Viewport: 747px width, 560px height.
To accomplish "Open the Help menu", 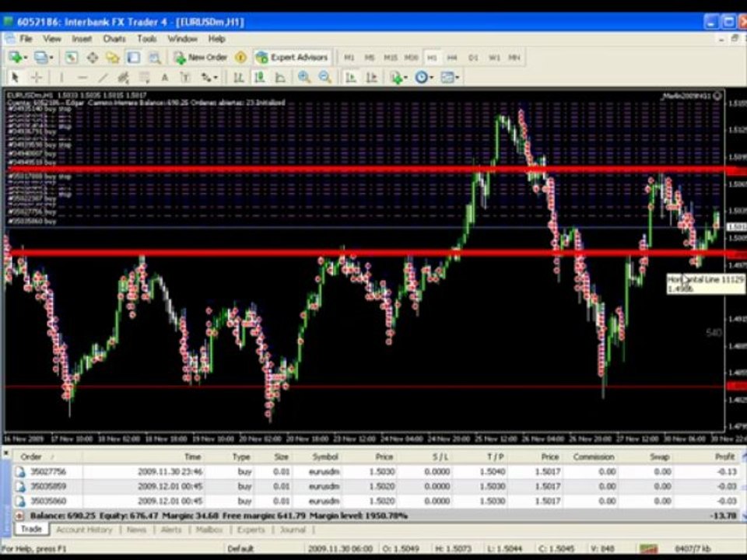I will [x=217, y=39].
